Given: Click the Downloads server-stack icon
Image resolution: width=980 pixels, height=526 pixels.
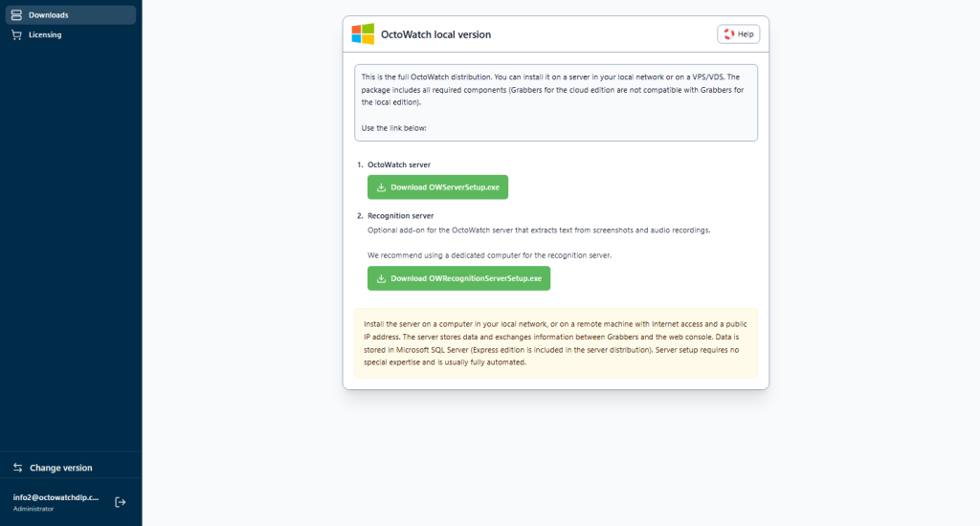Looking at the screenshot, I should pyautogui.click(x=17, y=15).
